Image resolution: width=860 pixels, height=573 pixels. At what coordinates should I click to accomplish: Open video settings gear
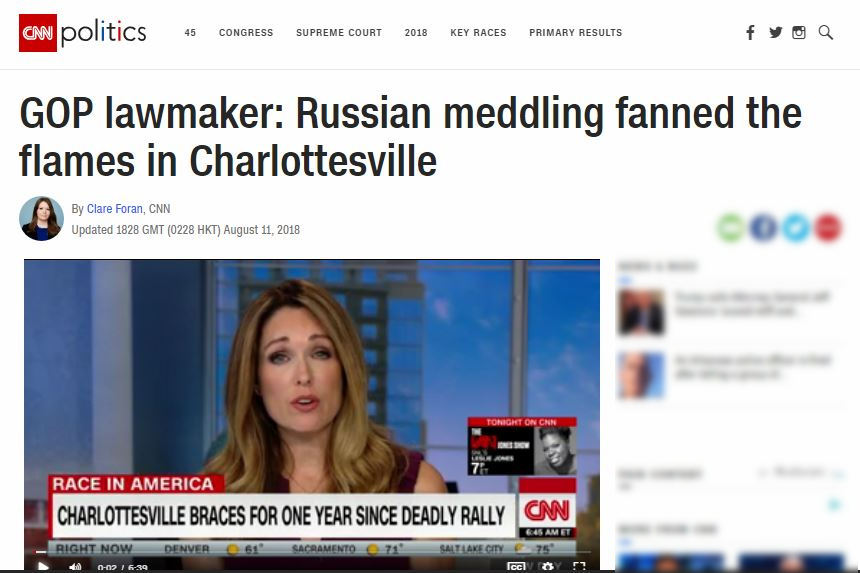tap(547, 566)
